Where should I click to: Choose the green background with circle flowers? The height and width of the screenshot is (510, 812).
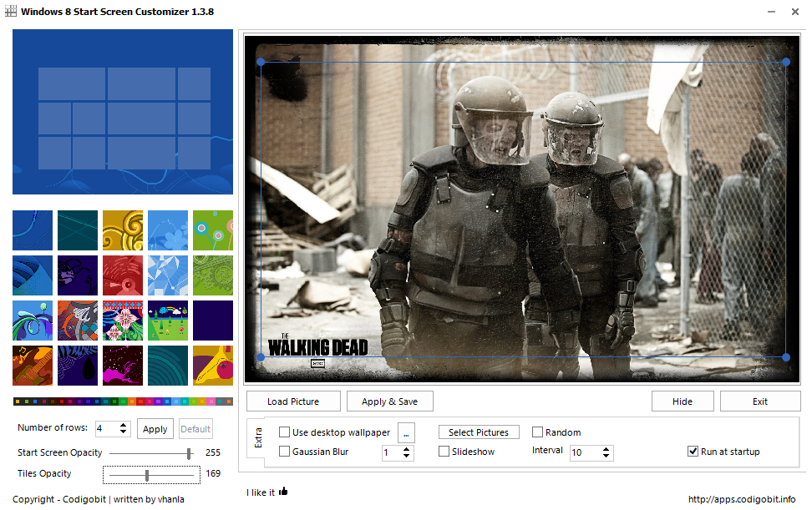coord(213,230)
